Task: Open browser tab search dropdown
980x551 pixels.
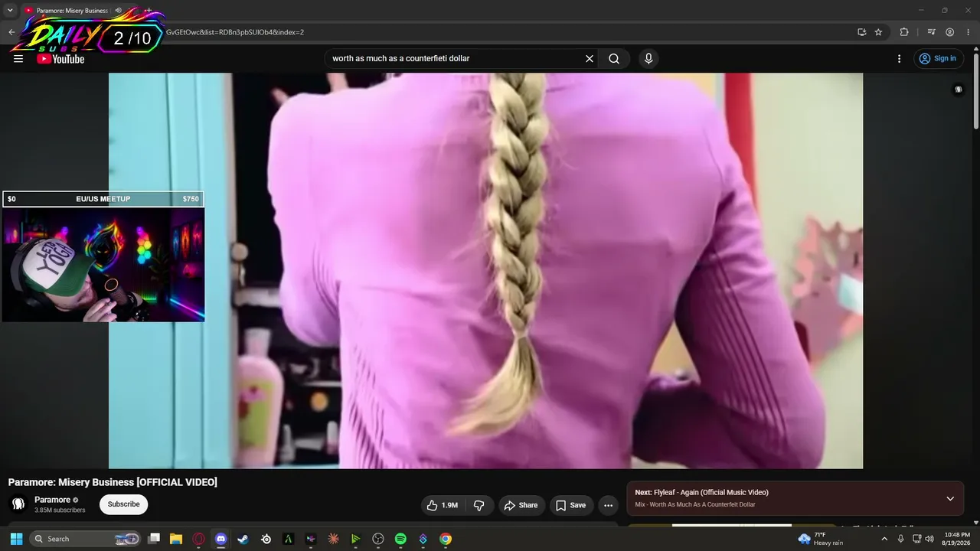Action: 10,10
